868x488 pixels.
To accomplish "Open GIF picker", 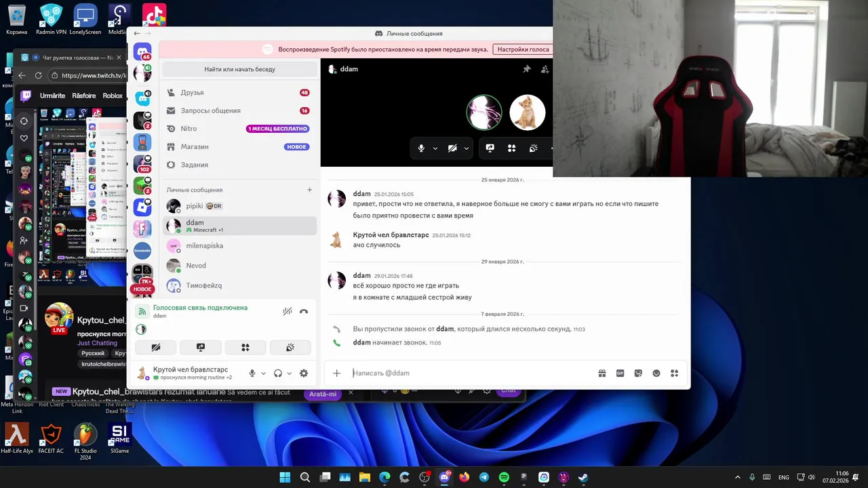I will pos(620,373).
